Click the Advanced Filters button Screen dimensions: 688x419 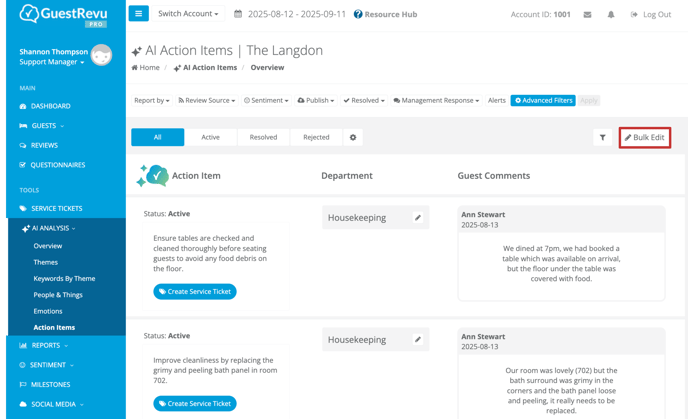tap(543, 100)
